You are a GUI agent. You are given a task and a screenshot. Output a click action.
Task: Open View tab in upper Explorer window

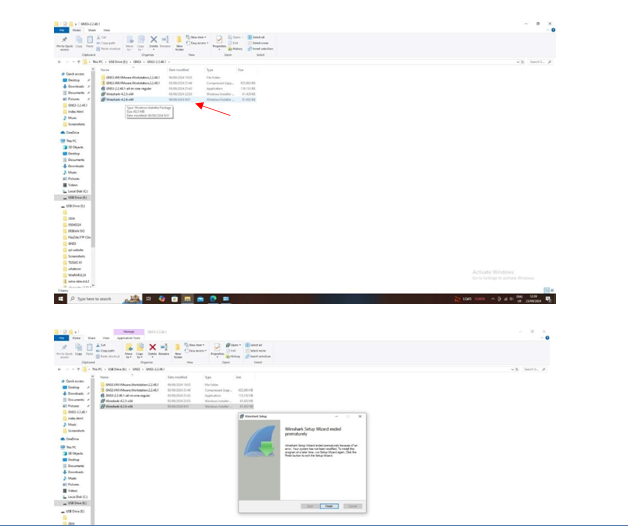tap(107, 30)
